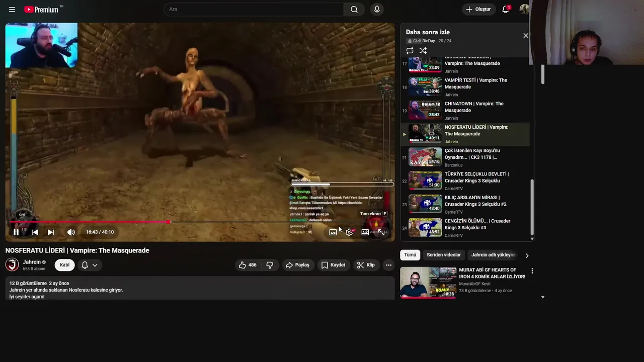Skip to next video in playlist
The image size is (644, 362).
(x=51, y=232)
